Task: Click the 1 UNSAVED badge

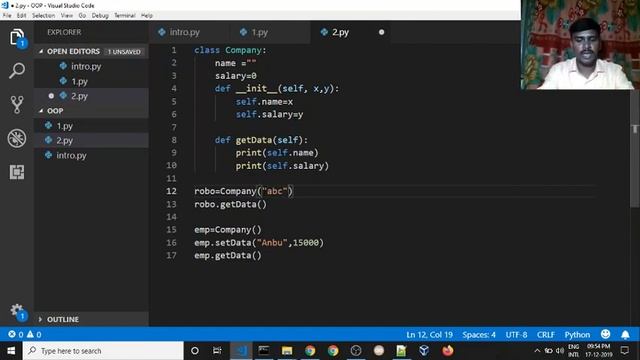Action: click(124, 52)
